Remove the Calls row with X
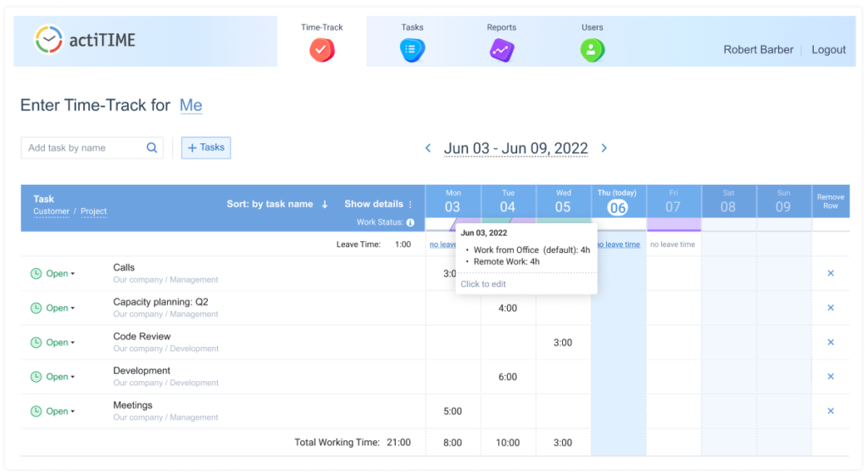Viewport: 868px width, 476px height. [831, 273]
